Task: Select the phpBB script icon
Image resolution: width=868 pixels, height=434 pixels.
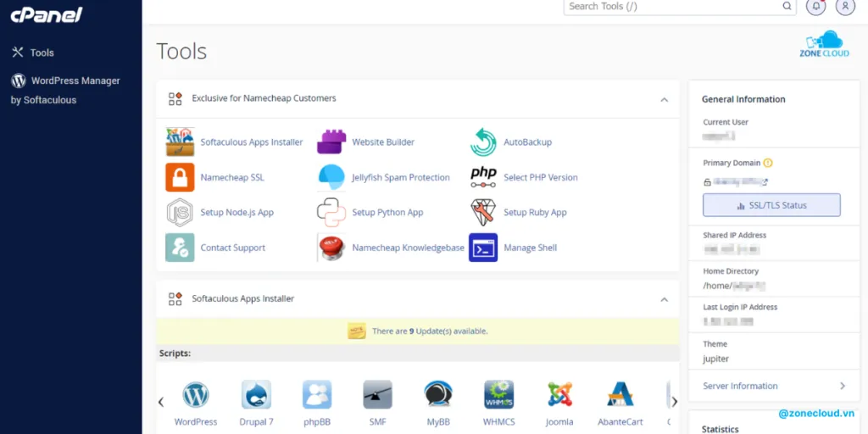Action: 317,395
